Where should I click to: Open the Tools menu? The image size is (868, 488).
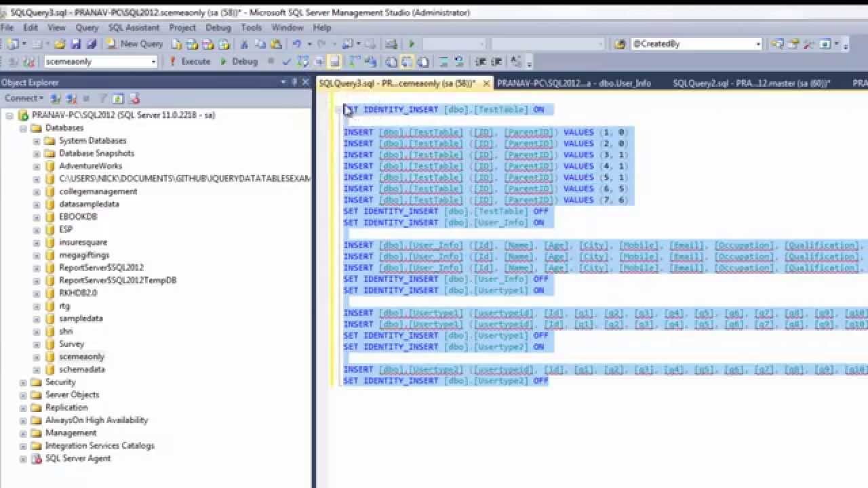[251, 28]
